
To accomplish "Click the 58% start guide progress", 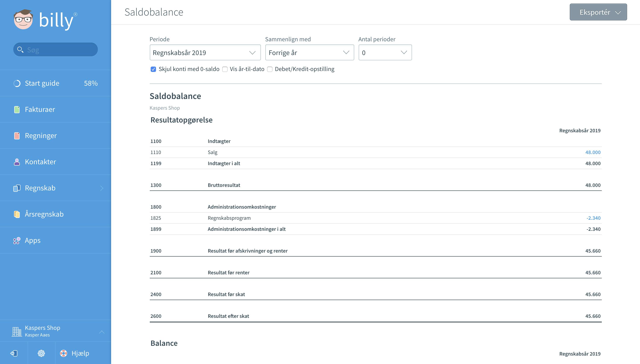I will (x=91, y=83).
